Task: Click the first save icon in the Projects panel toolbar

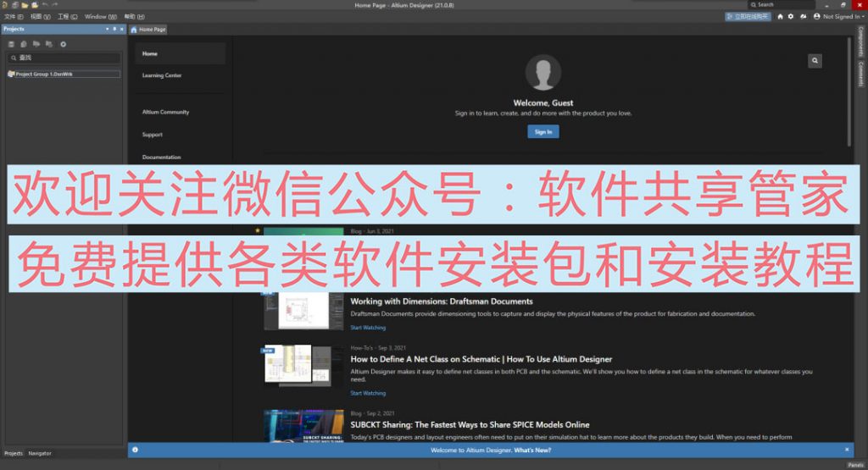Action: click(11, 44)
